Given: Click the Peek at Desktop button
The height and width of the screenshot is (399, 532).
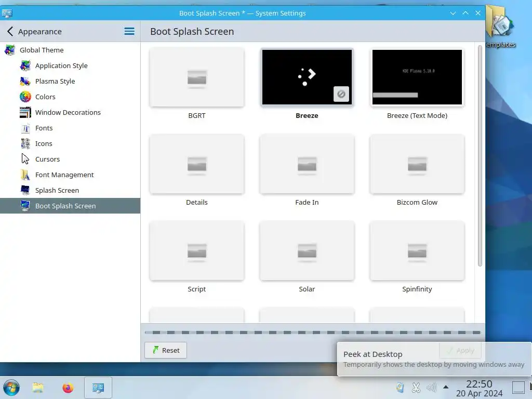Looking at the screenshot, I should pos(518,387).
